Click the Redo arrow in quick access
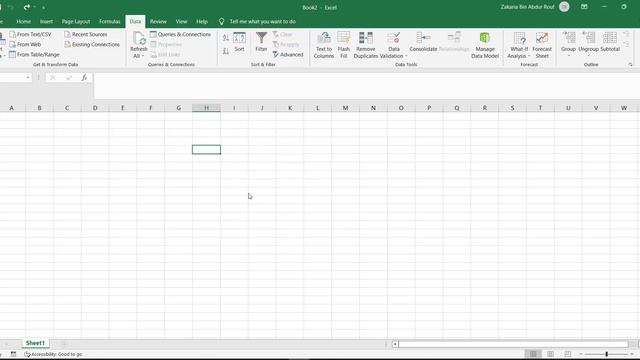 pyautogui.click(x=27, y=7)
